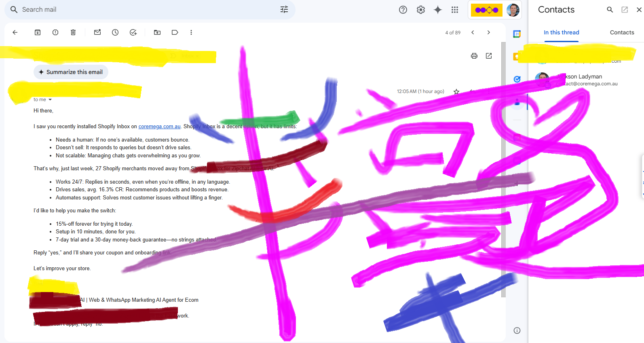Screen dimensions: 644x343
Task: Archive this email
Action: 38,32
